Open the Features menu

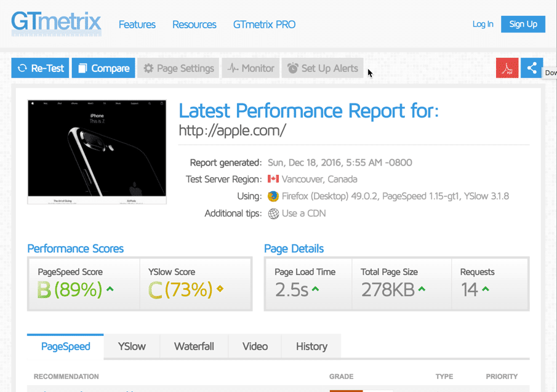click(137, 25)
